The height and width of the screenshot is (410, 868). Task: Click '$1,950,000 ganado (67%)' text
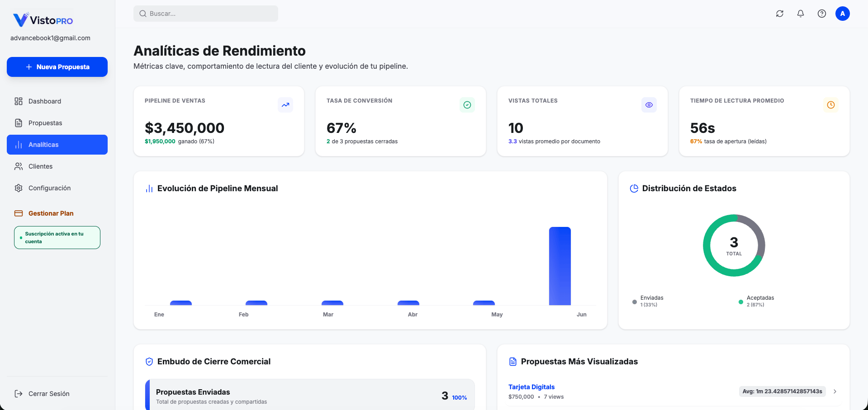point(180,141)
